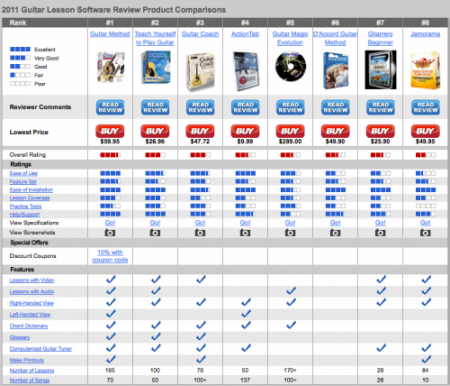Click Computerized Guitar Tuner feature link

point(41,349)
